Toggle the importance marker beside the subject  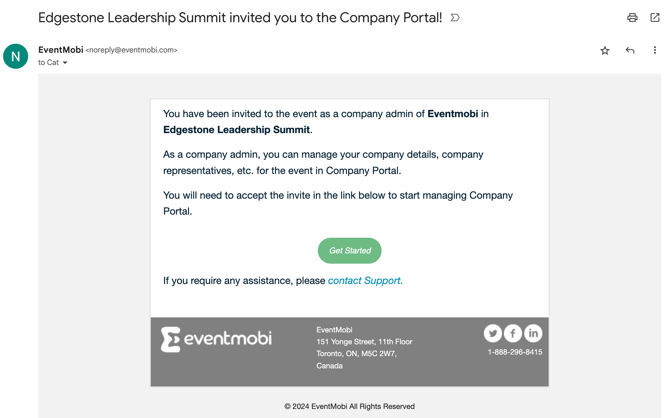pyautogui.click(x=455, y=18)
